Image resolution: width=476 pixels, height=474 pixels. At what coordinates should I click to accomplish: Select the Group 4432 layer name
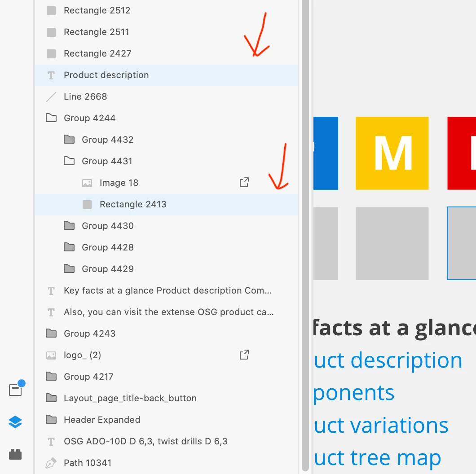(x=107, y=140)
